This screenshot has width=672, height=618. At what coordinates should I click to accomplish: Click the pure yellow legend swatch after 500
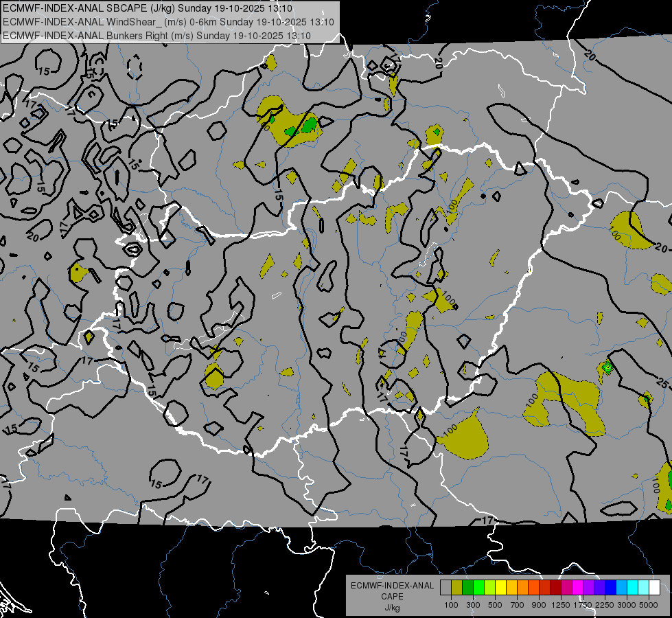500,588
